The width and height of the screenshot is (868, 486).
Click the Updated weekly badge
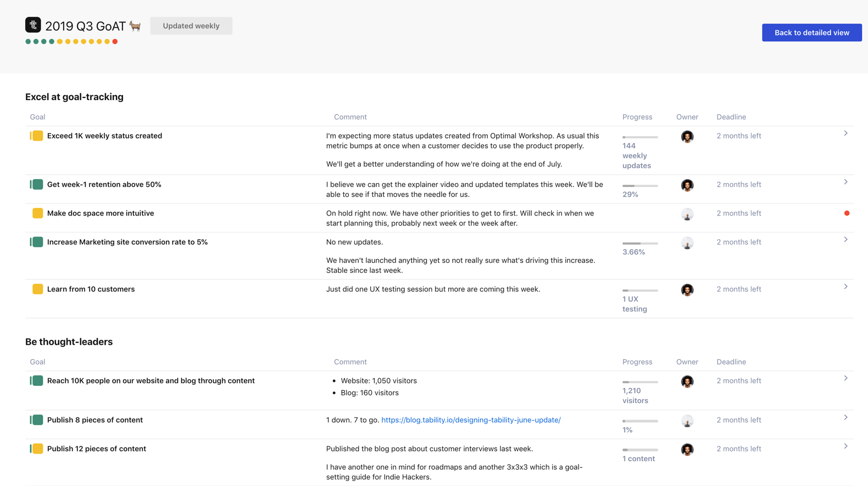(191, 26)
